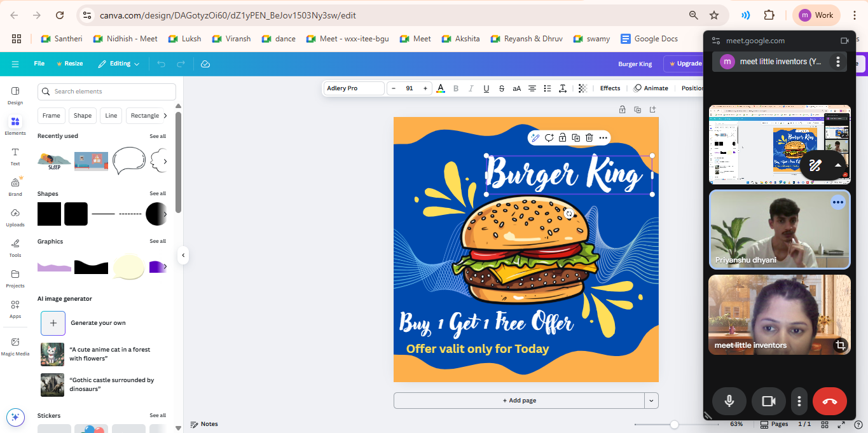The width and height of the screenshot is (868, 433).
Task: Turn off camera in Meet window
Action: [769, 401]
